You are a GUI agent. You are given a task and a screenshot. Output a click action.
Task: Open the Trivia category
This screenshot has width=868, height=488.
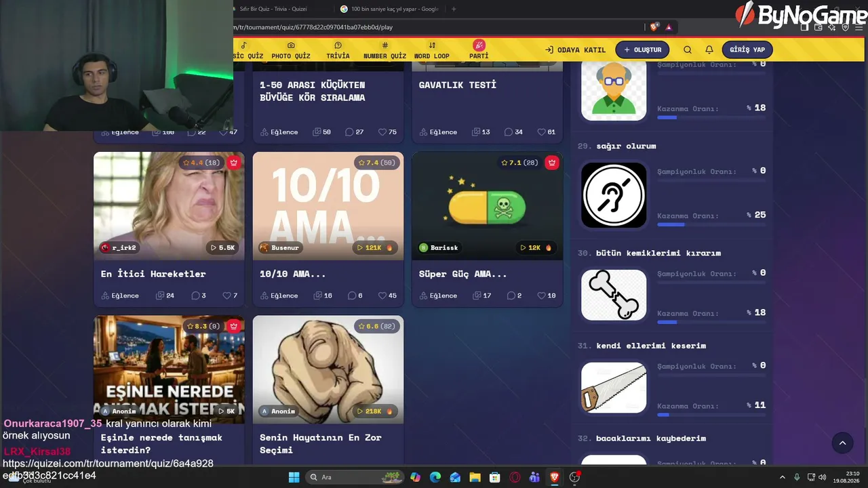338,50
